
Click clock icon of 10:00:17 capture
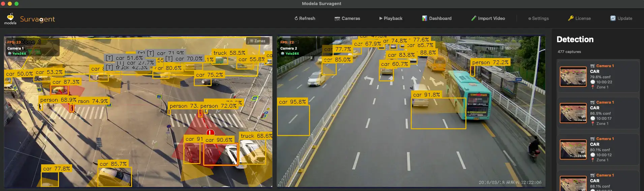[593, 118]
